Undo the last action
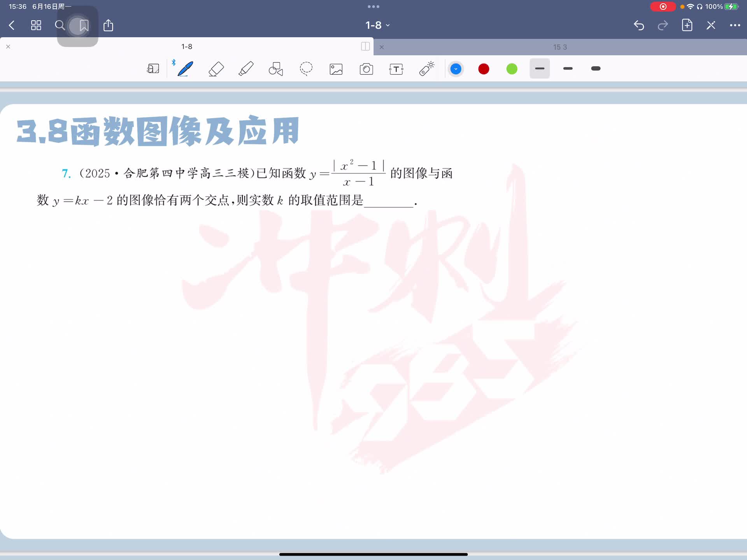747x560 pixels. (x=639, y=25)
